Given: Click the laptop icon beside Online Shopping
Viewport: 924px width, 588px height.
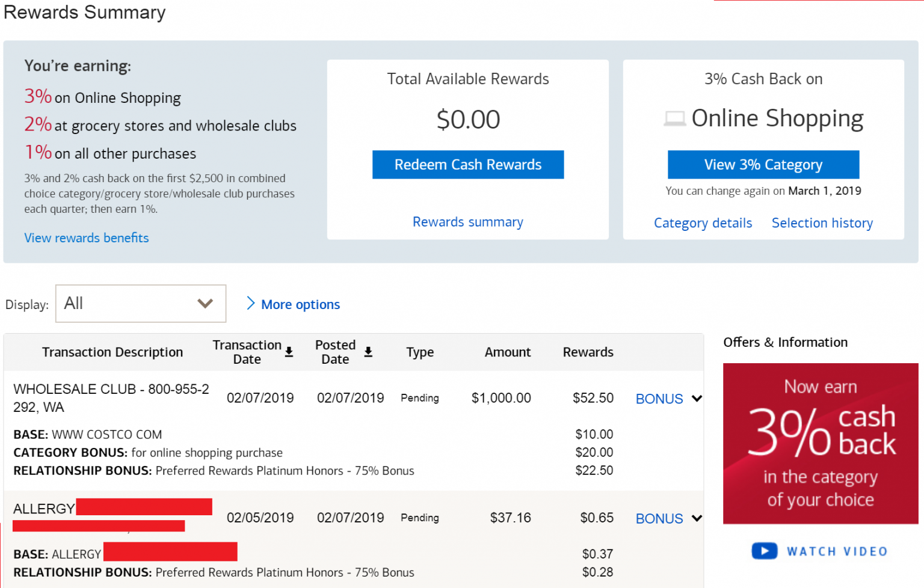Looking at the screenshot, I should [x=674, y=118].
